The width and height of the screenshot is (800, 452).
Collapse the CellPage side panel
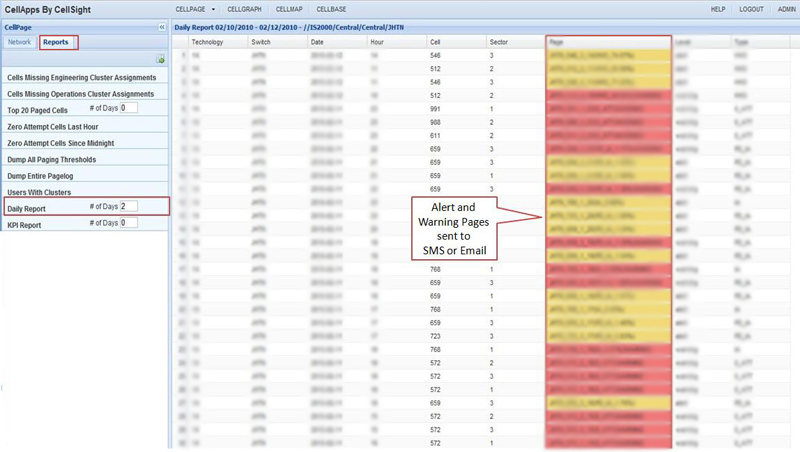coord(162,27)
